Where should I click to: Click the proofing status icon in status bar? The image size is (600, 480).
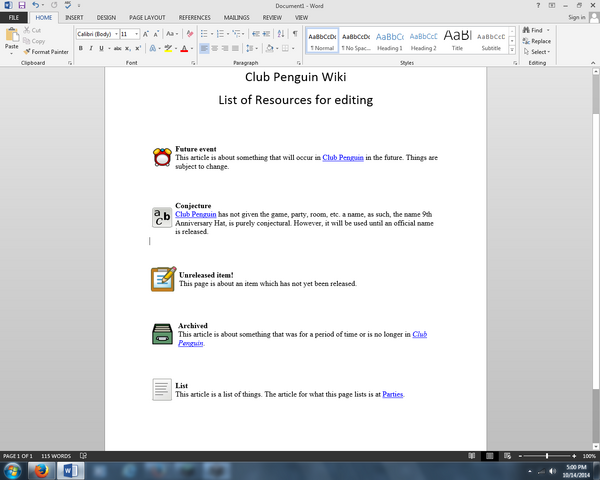point(83,456)
